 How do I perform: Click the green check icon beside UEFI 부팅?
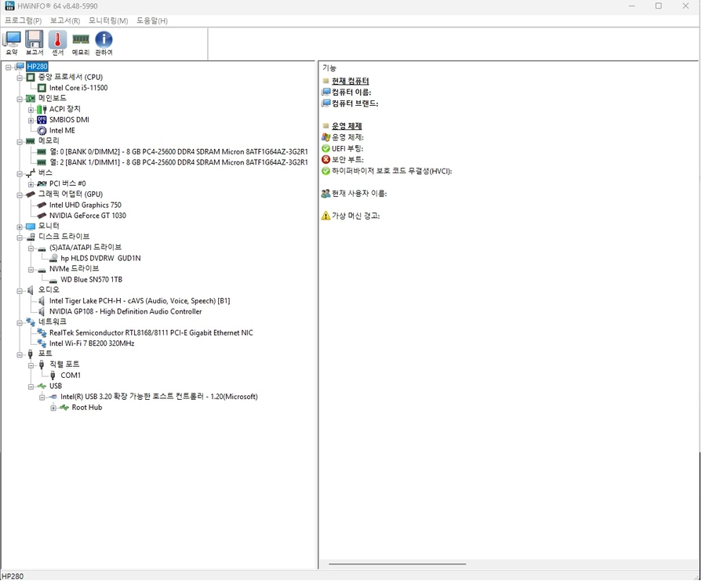(x=326, y=149)
